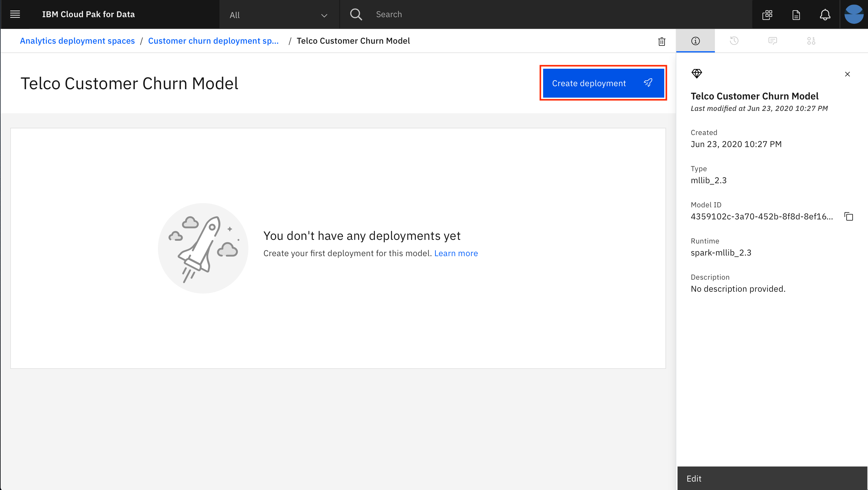
Task: Open Customer churn deployment space breadcrumb
Action: (213, 41)
